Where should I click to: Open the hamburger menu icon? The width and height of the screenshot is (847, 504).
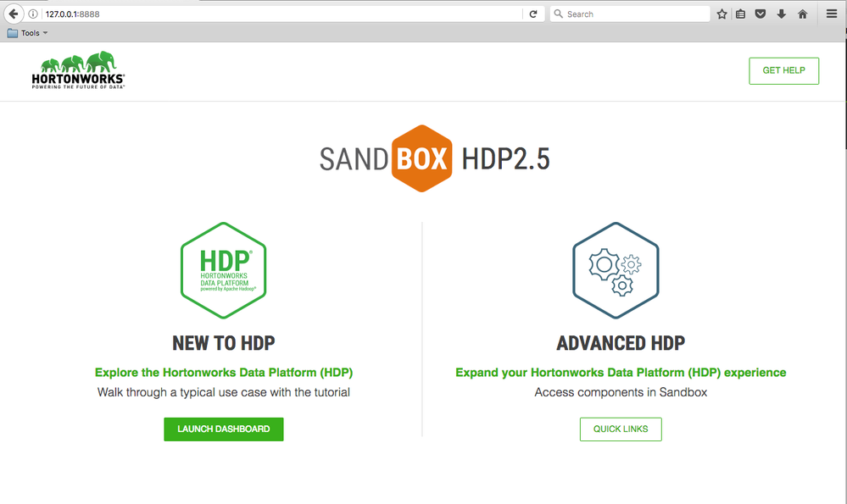click(832, 14)
